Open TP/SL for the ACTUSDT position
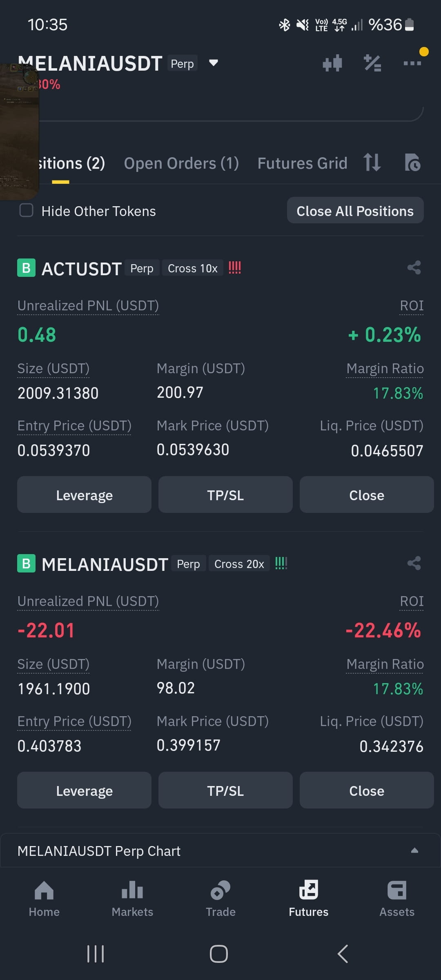 point(225,495)
